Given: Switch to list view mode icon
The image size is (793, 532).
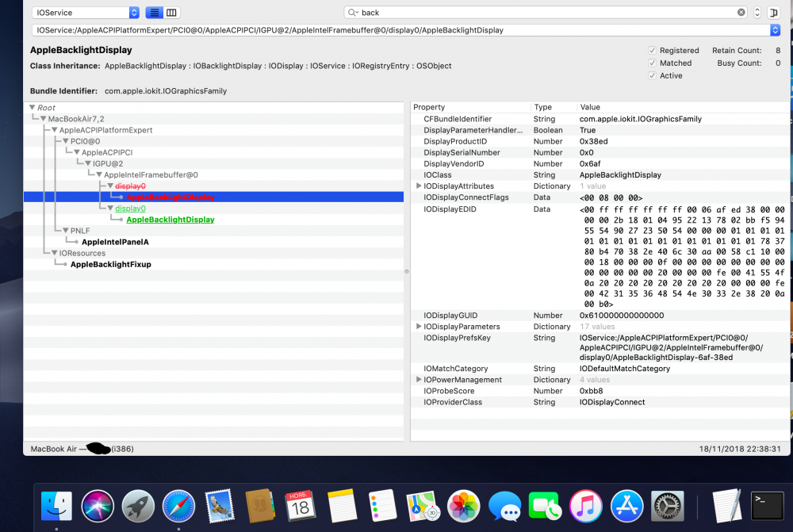Looking at the screenshot, I should [155, 13].
